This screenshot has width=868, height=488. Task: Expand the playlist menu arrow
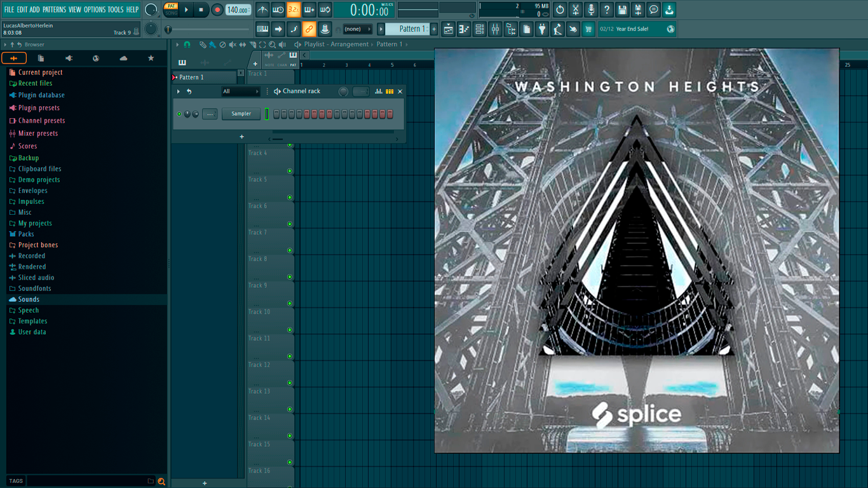177,44
